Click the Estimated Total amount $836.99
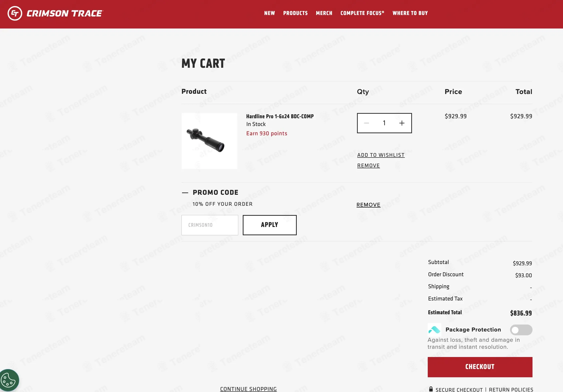 point(521,313)
